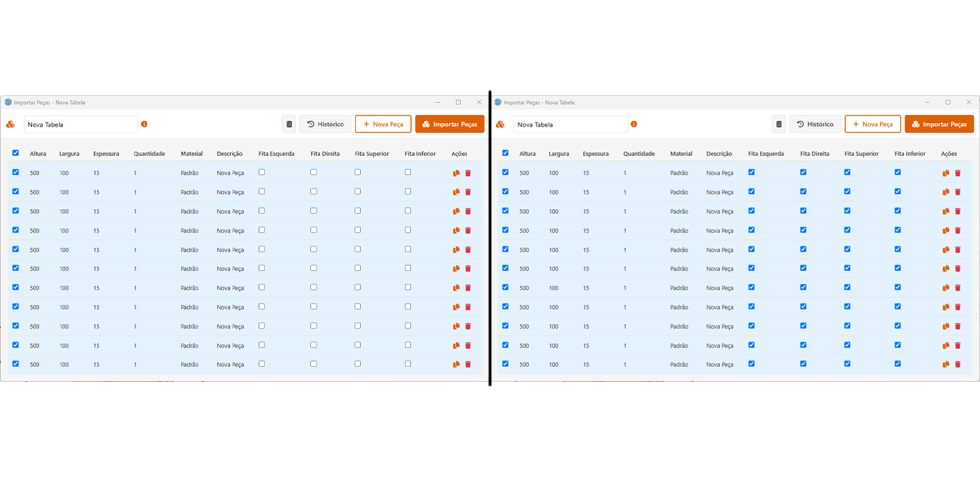Duplicate the first row in the left window
Viewport: 980px width, 477px height.
pyautogui.click(x=456, y=173)
